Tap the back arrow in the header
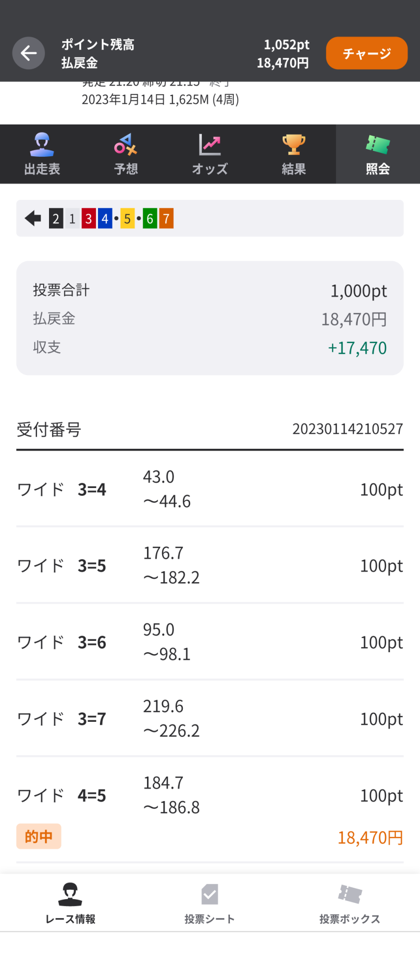 point(28,53)
